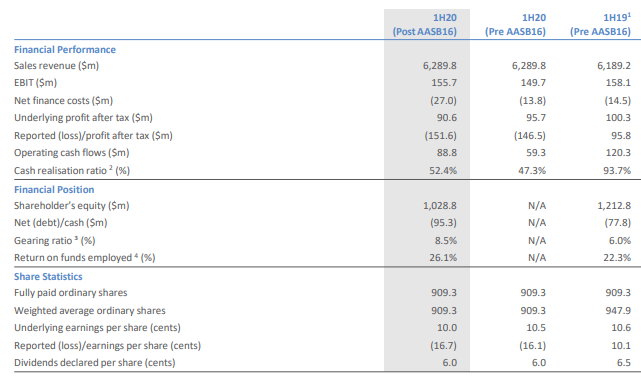Select Shareholder's equity value 1,028.8
The height and width of the screenshot is (377, 641).
coord(440,206)
